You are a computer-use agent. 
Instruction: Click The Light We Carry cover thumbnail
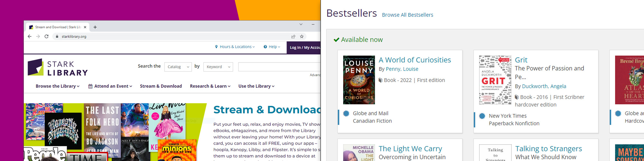(x=359, y=153)
